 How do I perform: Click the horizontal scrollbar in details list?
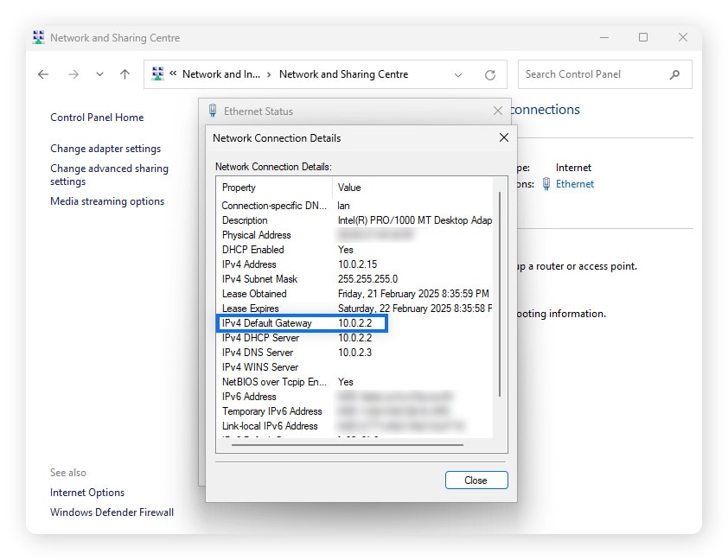point(348,445)
